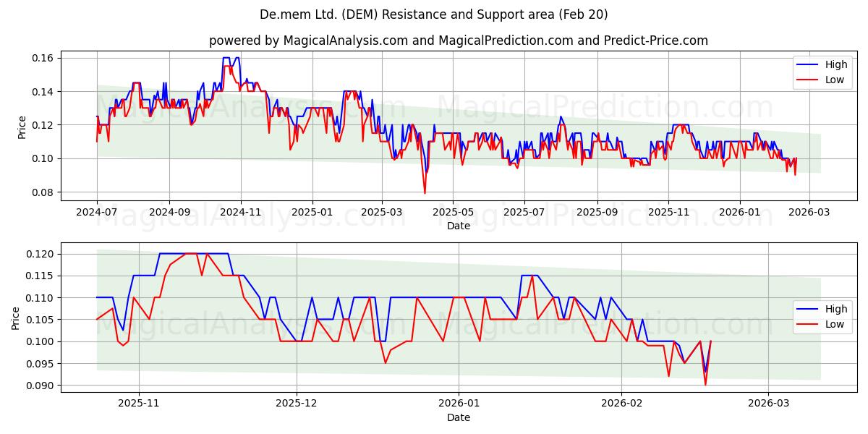Click the 2025-09 date tick

click(x=597, y=213)
